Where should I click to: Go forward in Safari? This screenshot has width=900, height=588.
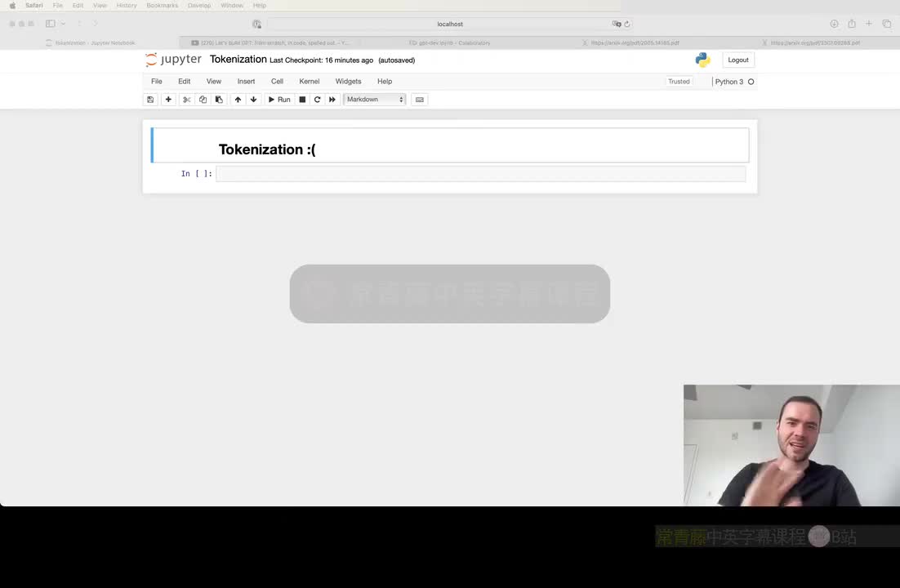[x=96, y=24]
